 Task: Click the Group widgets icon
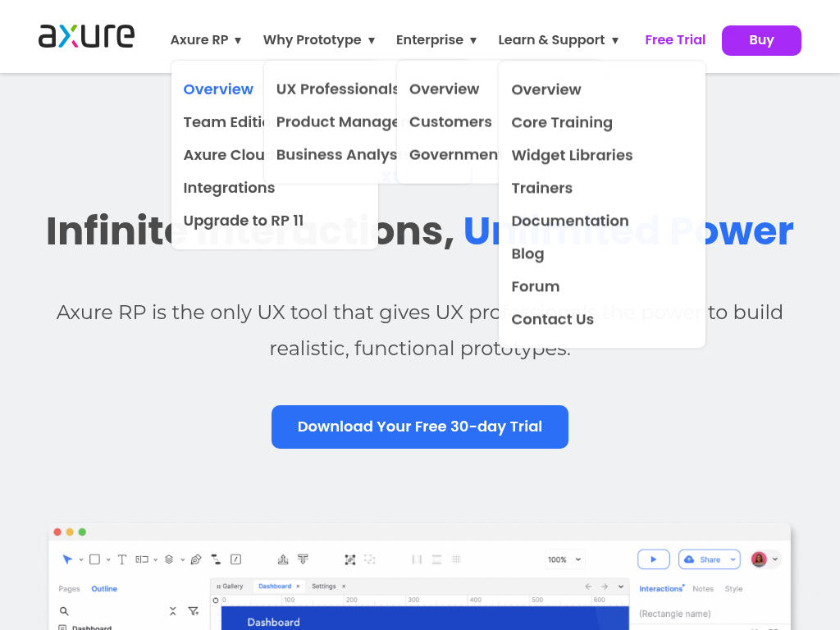tap(349, 559)
